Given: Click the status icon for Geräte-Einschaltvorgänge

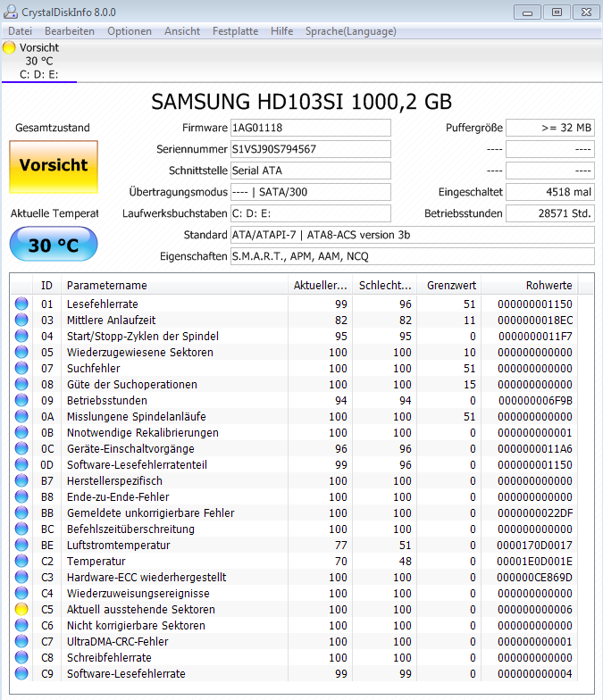Looking at the screenshot, I should coord(21,448).
